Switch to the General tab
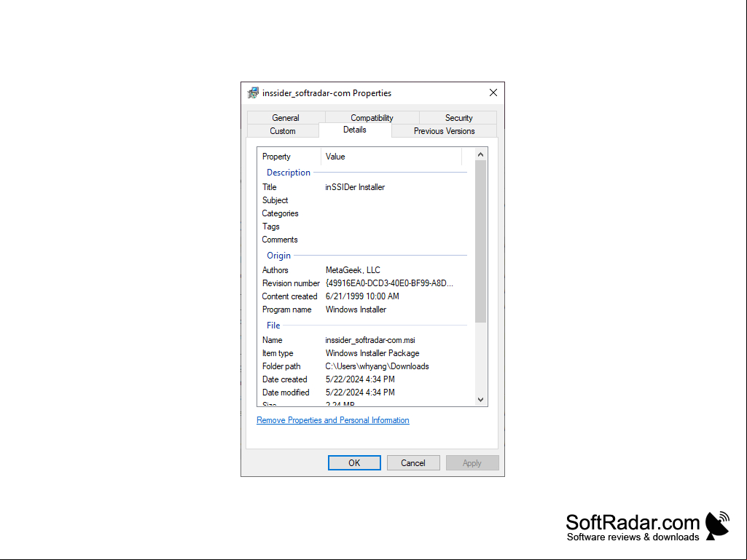The height and width of the screenshot is (560, 747). click(286, 118)
